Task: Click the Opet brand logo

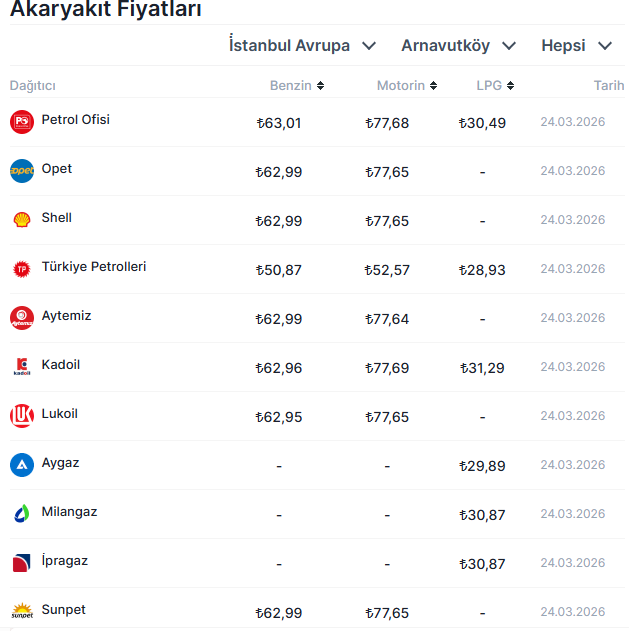Action: 22,170
